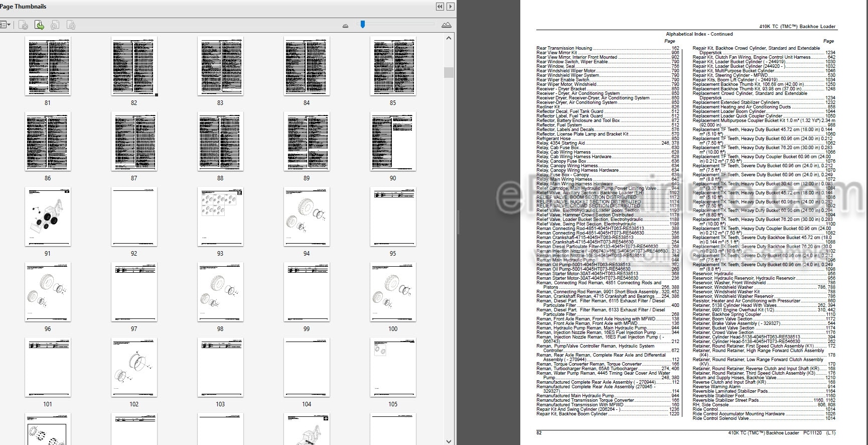Collapse the Page Thumbnails panel with double arrows
The image size is (868, 445).
pos(440,7)
